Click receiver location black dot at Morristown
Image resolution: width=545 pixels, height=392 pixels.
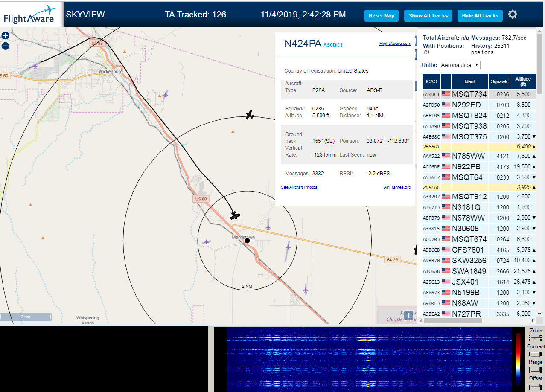point(247,241)
